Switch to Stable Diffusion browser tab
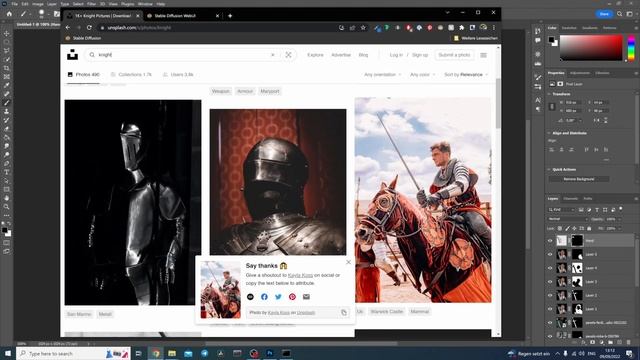 point(183,16)
